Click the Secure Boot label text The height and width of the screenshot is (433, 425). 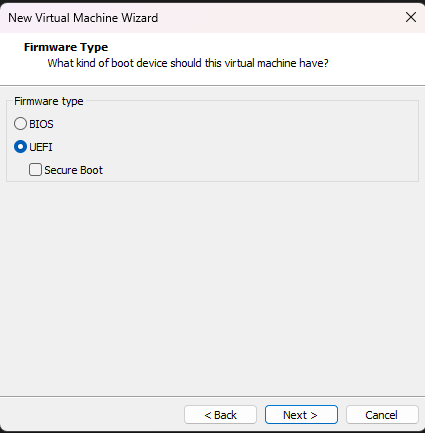(73, 170)
